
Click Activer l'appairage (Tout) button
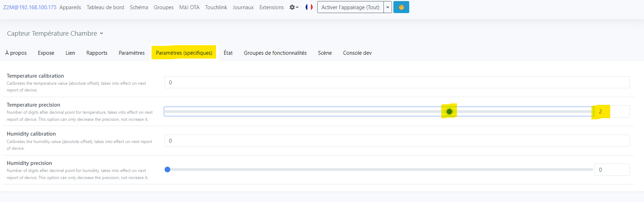(350, 7)
